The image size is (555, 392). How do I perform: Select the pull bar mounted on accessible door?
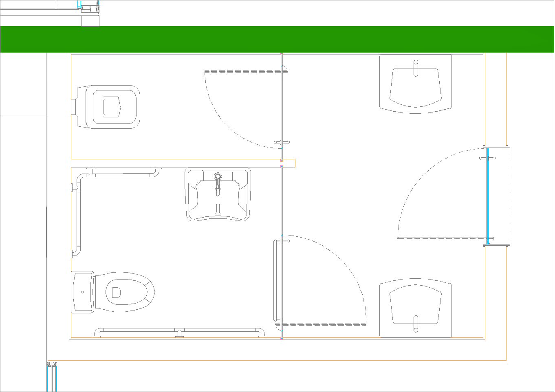point(276,281)
